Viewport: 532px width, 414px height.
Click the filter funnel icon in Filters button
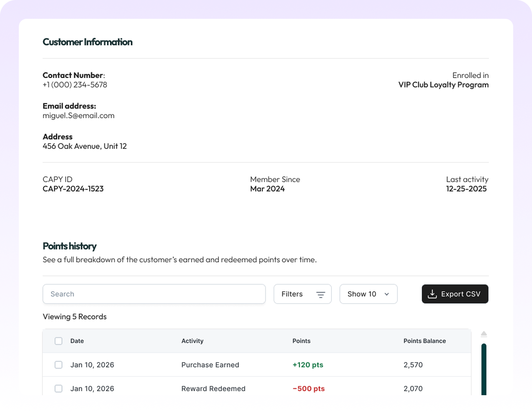click(x=321, y=294)
